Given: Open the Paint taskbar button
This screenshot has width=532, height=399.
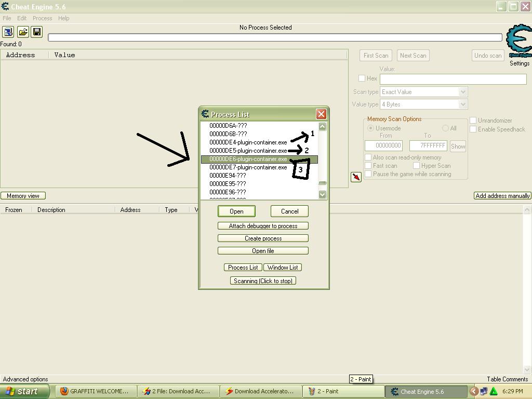Looking at the screenshot, I should click(x=343, y=391).
